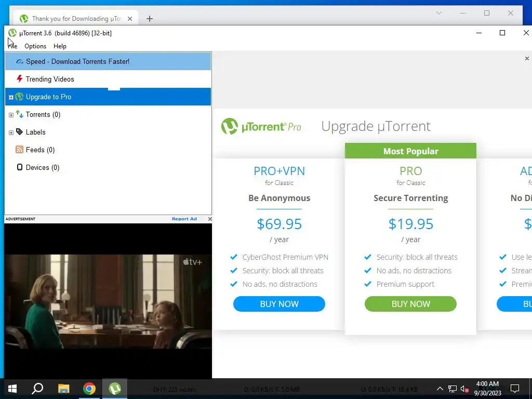
Task: Show hidden system tray icons
Action: point(440,389)
